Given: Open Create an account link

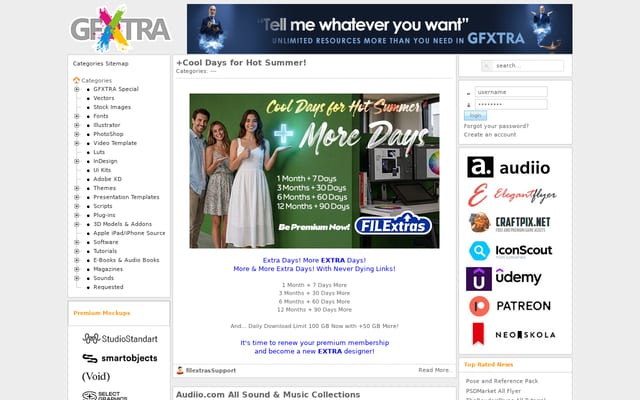Looking at the screenshot, I should point(490,134).
